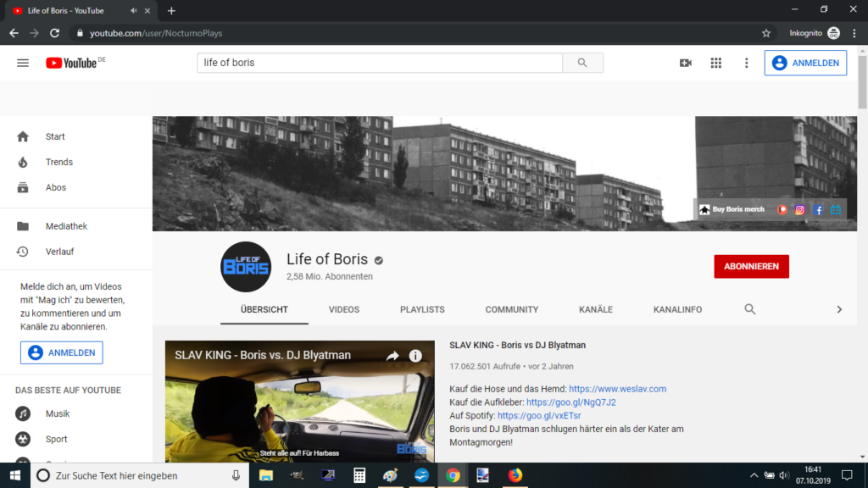868x488 pixels.
Task: Switch to the KANALINFO tab
Action: click(x=677, y=310)
